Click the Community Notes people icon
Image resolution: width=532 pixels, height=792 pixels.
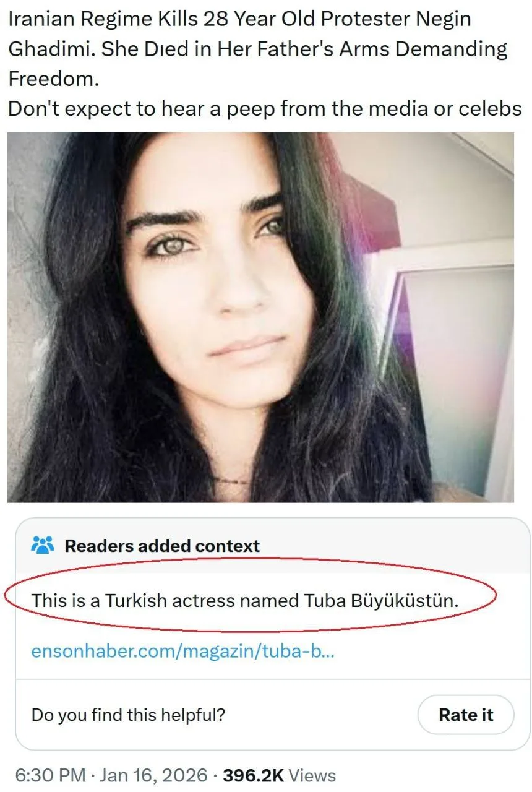tap(43, 546)
